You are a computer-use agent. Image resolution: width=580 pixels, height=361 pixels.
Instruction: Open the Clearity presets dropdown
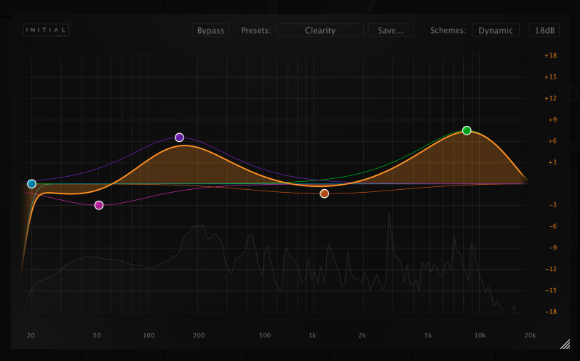(320, 30)
